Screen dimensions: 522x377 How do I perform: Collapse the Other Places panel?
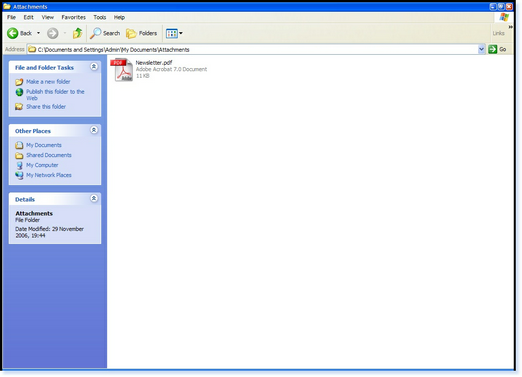94,130
